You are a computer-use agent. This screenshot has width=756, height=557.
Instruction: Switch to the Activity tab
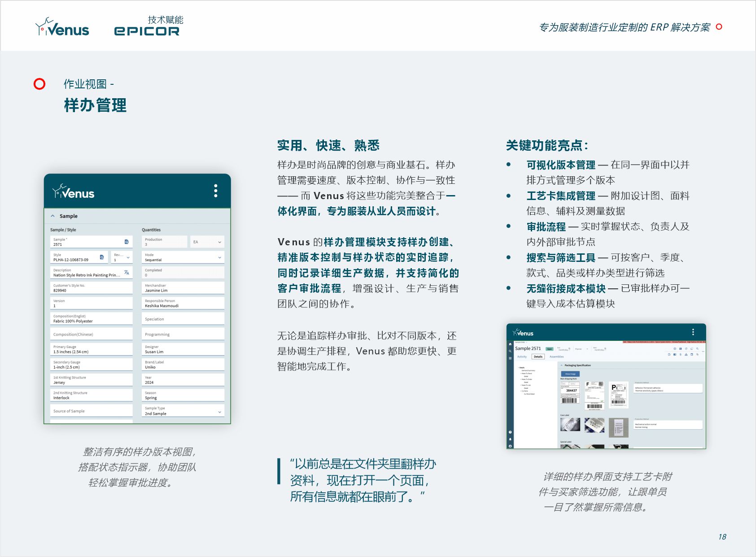click(x=522, y=357)
